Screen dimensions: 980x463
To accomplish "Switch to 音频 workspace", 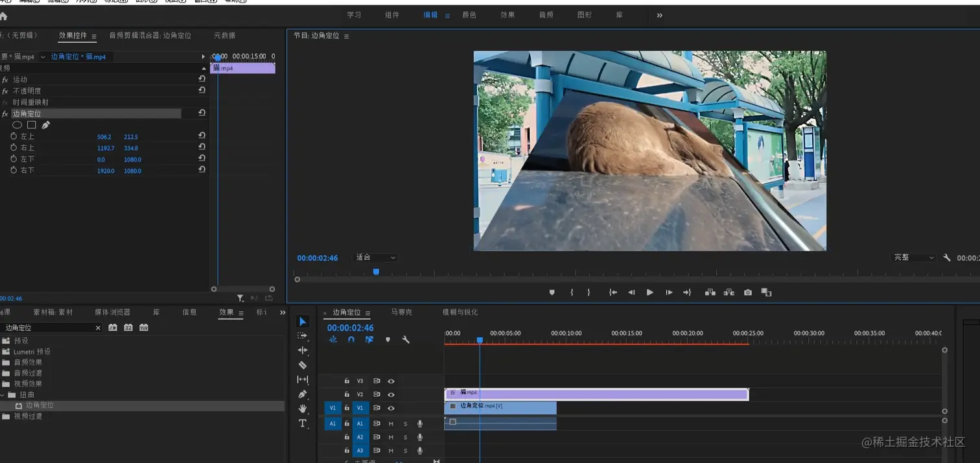I will coord(546,15).
